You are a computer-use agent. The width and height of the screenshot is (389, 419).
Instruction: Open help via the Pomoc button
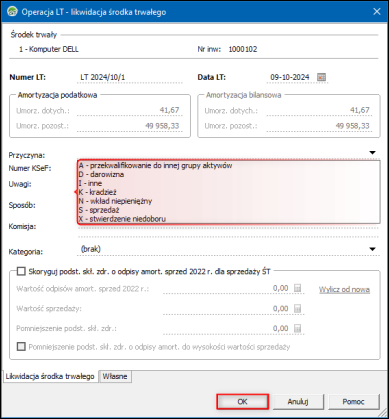[x=354, y=402]
